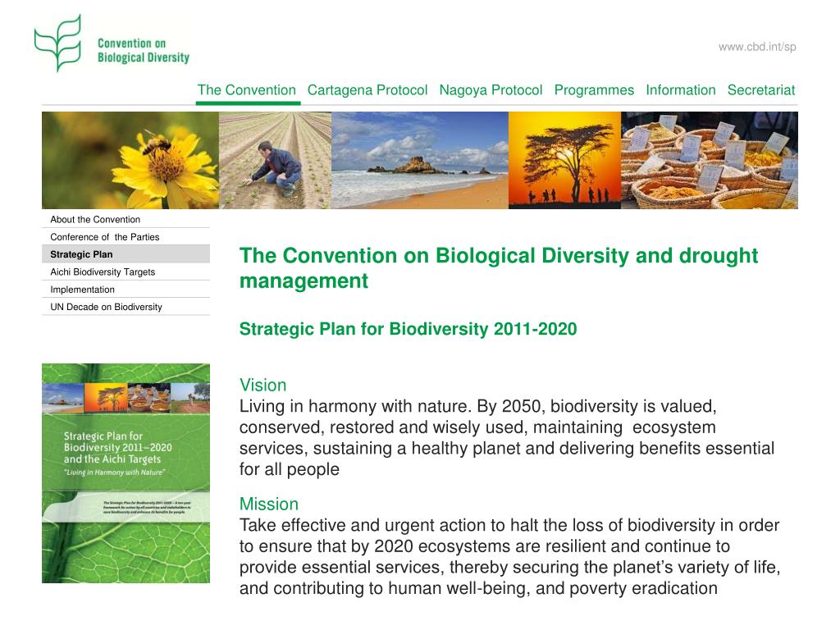Click the acacia tree sunset photo

[564, 160]
